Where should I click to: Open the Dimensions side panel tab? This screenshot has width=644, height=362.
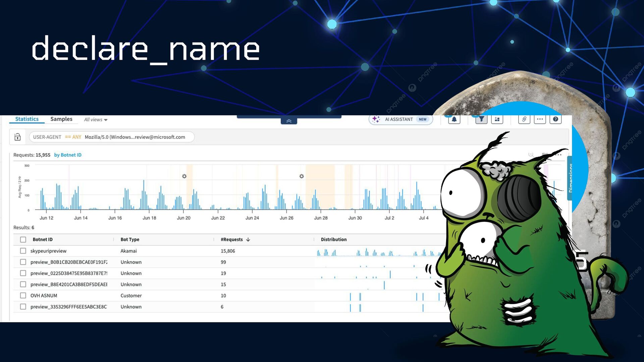pos(570,178)
